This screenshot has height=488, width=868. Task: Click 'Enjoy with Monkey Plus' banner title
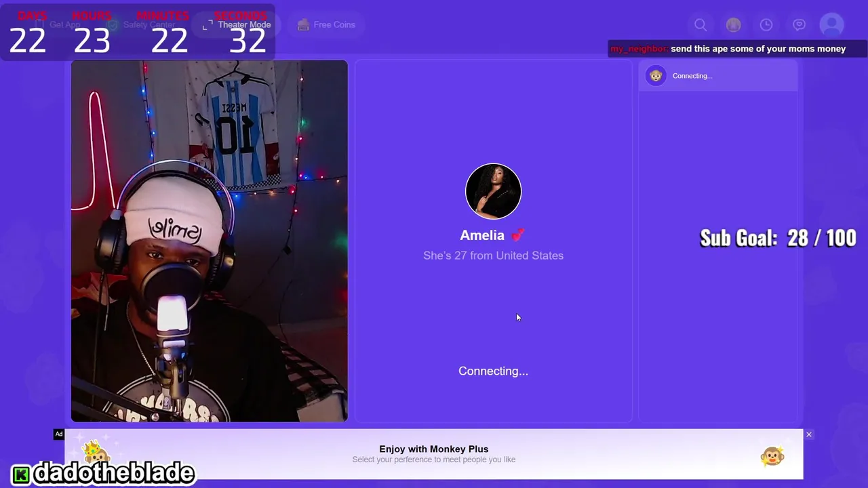[434, 449]
